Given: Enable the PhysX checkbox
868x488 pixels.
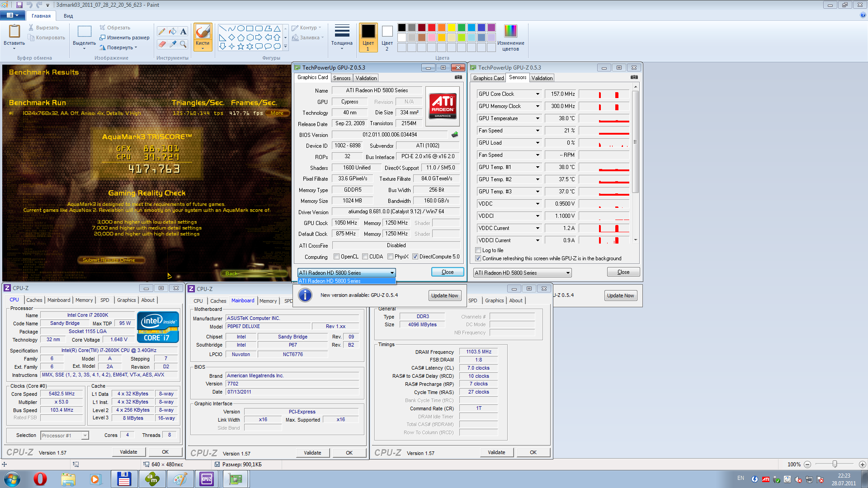Looking at the screenshot, I should pyautogui.click(x=390, y=257).
